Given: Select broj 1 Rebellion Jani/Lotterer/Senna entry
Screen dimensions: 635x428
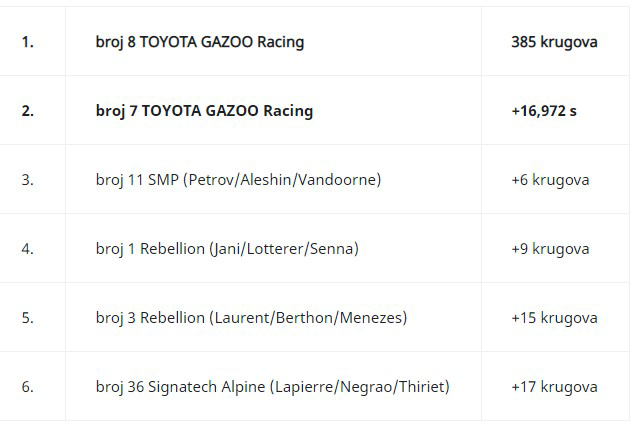Looking at the screenshot, I should pos(227,249).
